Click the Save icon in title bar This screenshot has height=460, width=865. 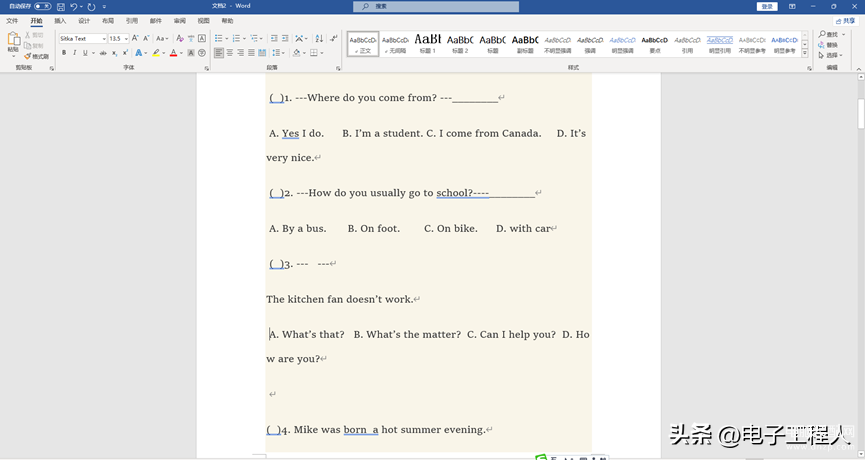61,7
